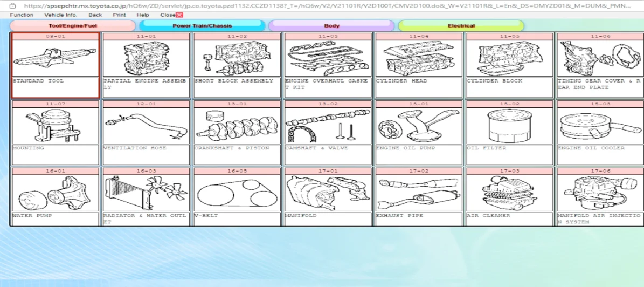Viewport: 644px width, 287px height.
Task: Click the 11-03 code header
Action: coord(328,37)
